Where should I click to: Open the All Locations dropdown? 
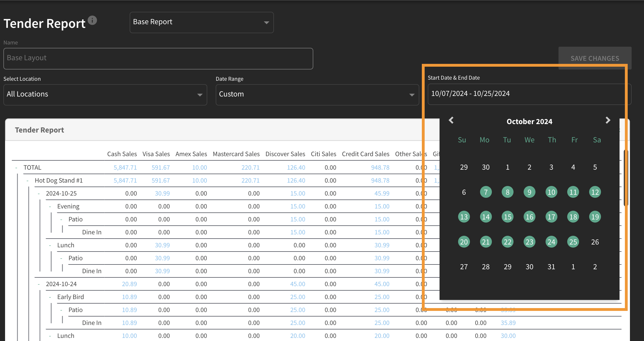tap(105, 95)
